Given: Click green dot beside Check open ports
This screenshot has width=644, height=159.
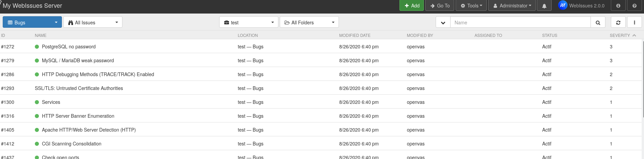Looking at the screenshot, I should [x=37, y=157].
